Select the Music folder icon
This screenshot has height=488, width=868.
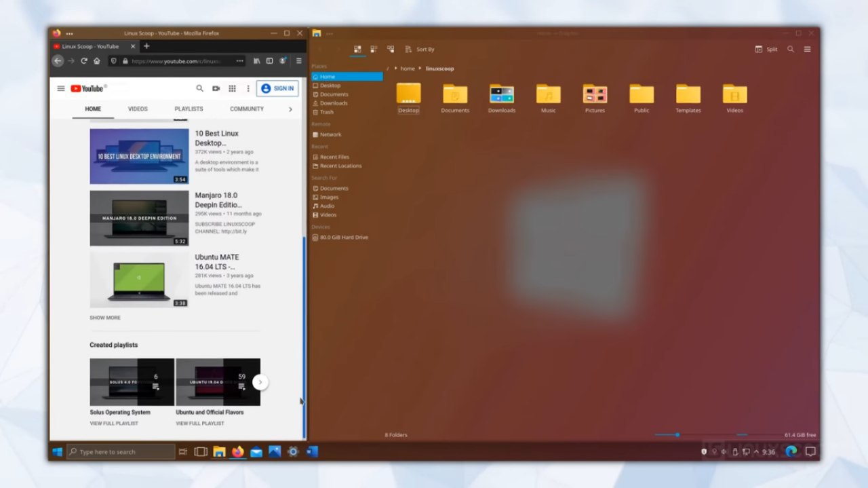tap(548, 94)
